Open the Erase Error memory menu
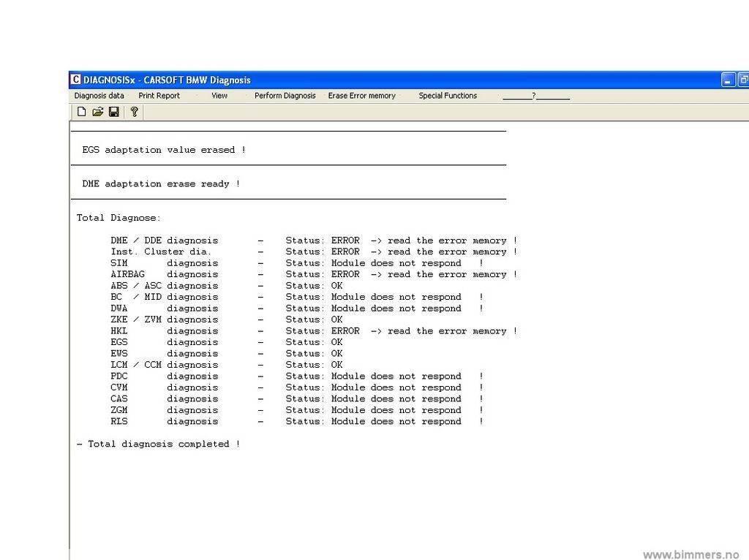 [x=361, y=96]
